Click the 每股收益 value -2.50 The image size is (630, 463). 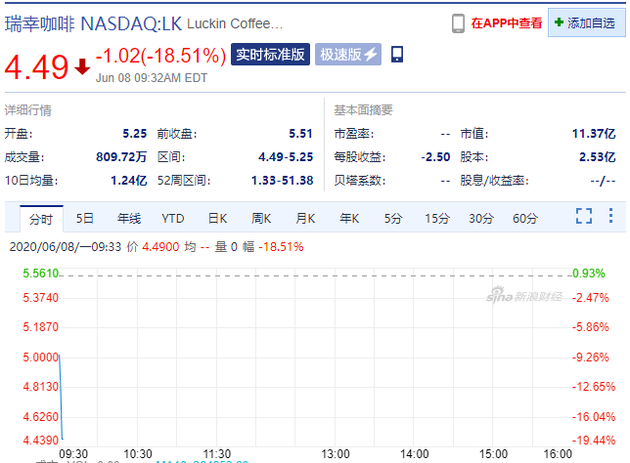tap(436, 157)
